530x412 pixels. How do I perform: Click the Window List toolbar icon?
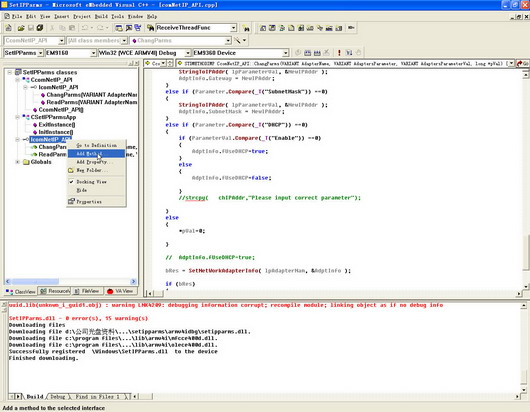[138, 28]
